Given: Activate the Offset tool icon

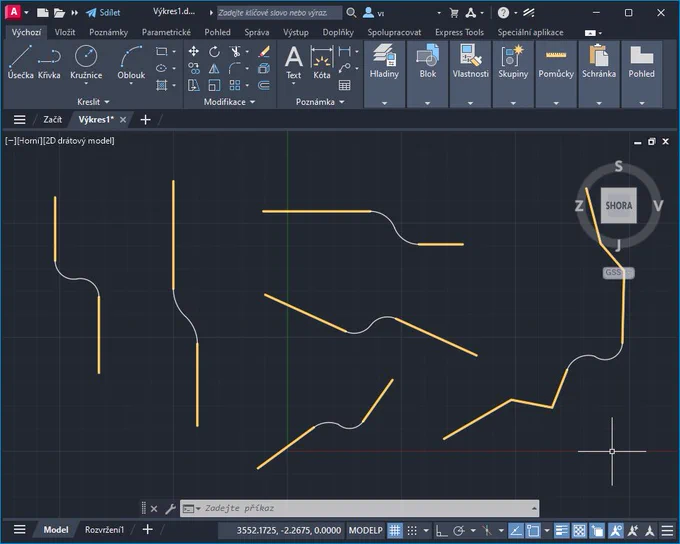Looking at the screenshot, I should (x=264, y=85).
